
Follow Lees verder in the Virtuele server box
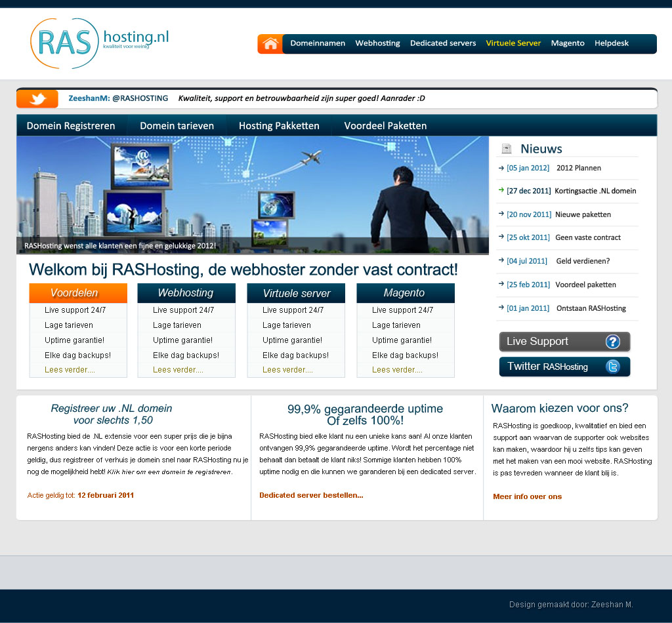point(287,370)
